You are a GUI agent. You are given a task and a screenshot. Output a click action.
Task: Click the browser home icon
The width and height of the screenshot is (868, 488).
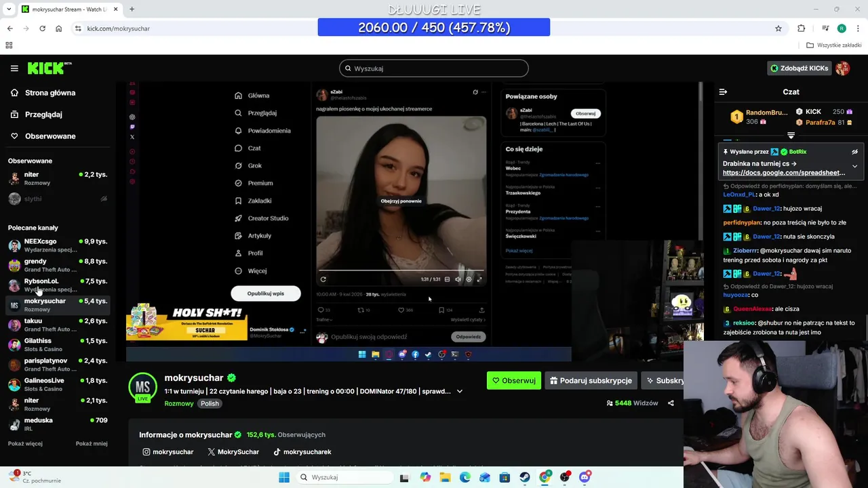[59, 28]
